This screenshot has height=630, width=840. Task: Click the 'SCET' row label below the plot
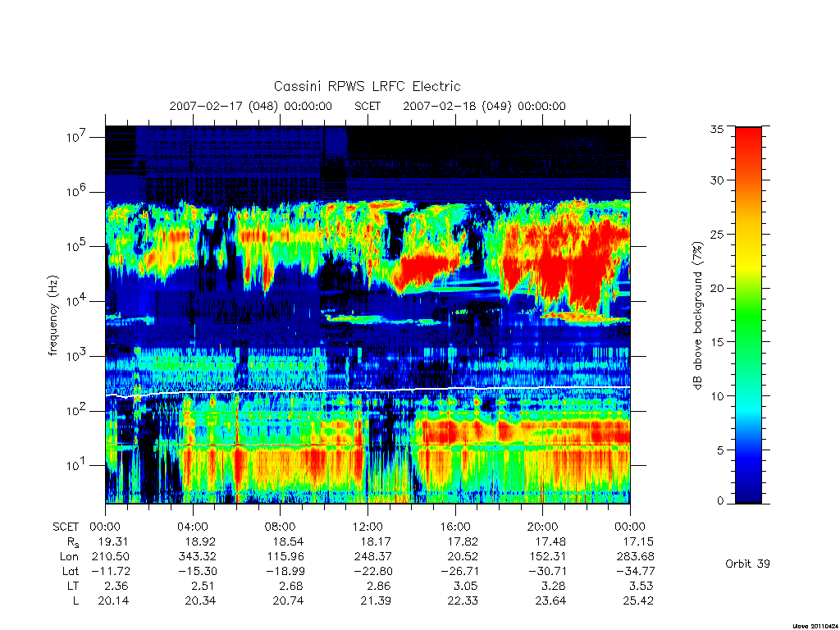tap(66, 527)
